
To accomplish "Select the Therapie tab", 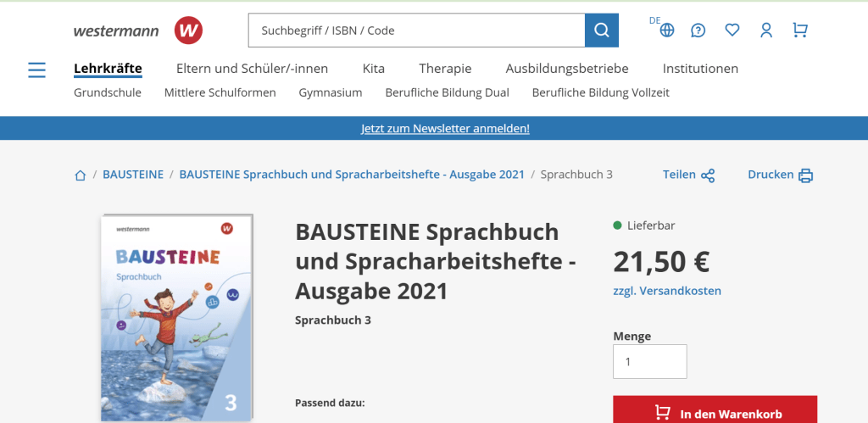I will 445,69.
